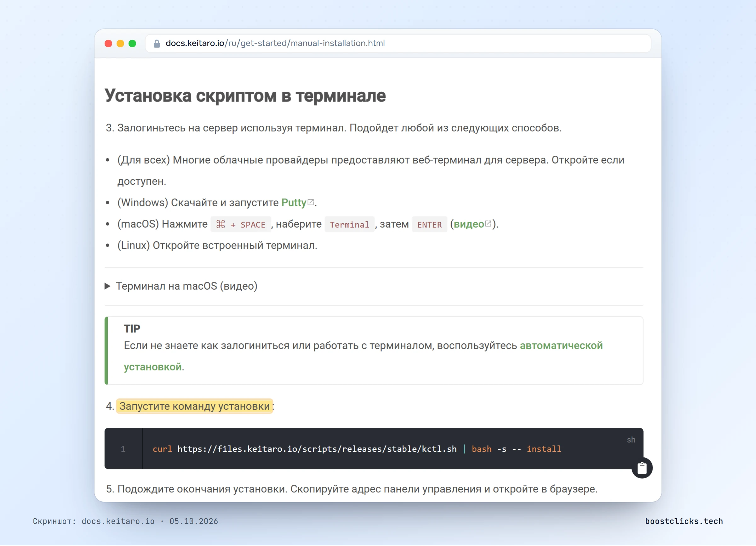Click the curl install command text
Screen dimensions: 756x546
(x=357, y=449)
